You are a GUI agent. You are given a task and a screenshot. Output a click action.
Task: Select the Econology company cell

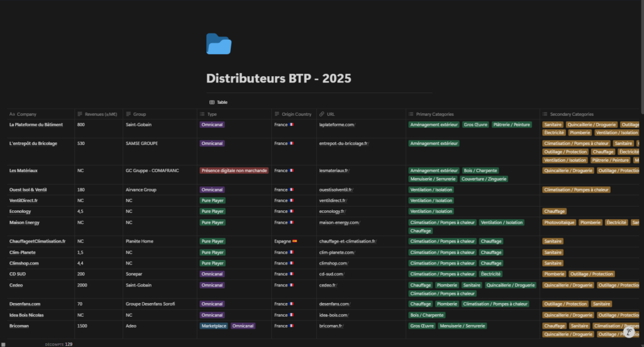(x=41, y=212)
